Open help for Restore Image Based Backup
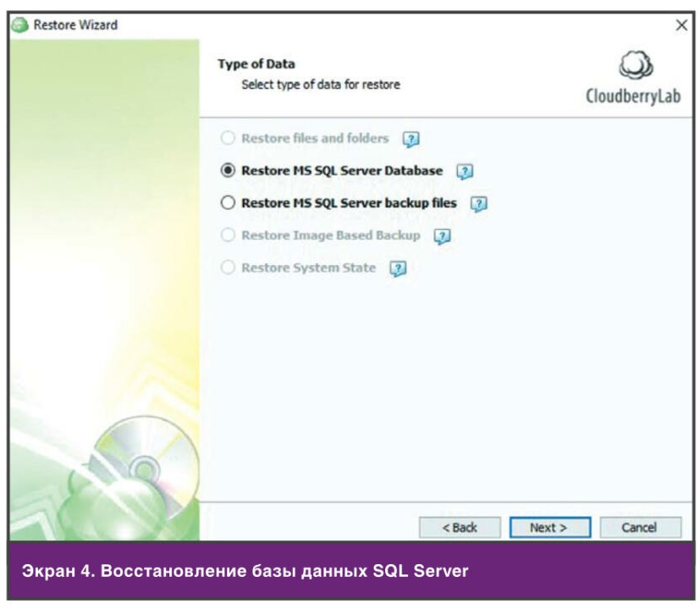Viewport: 700px width, 604px height. pos(443,236)
